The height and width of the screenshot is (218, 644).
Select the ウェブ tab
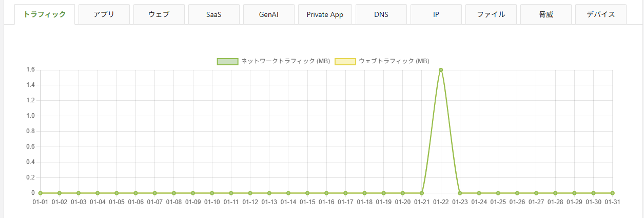click(x=159, y=14)
